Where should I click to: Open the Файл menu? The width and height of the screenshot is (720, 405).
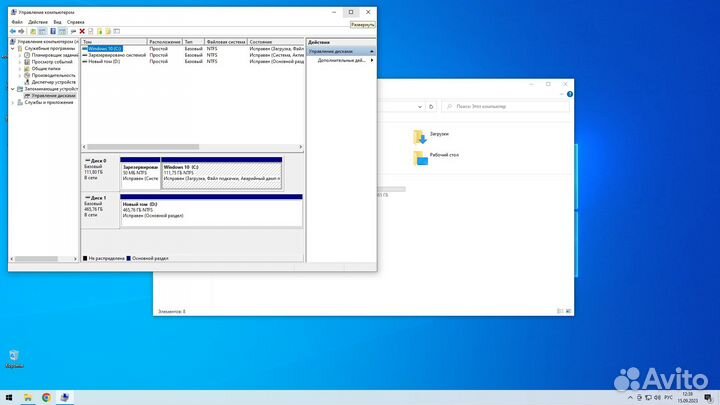pos(17,22)
